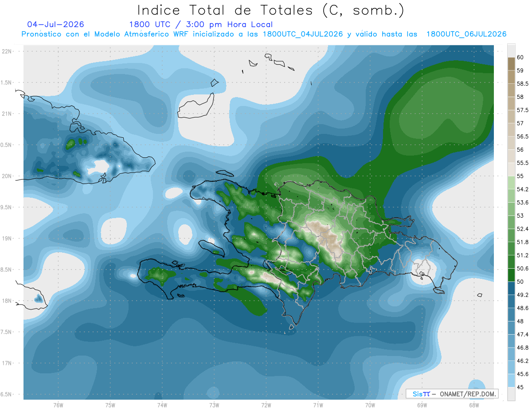The image size is (532, 411).
Task: Click the legend value '57'
Action: pyautogui.click(x=521, y=123)
